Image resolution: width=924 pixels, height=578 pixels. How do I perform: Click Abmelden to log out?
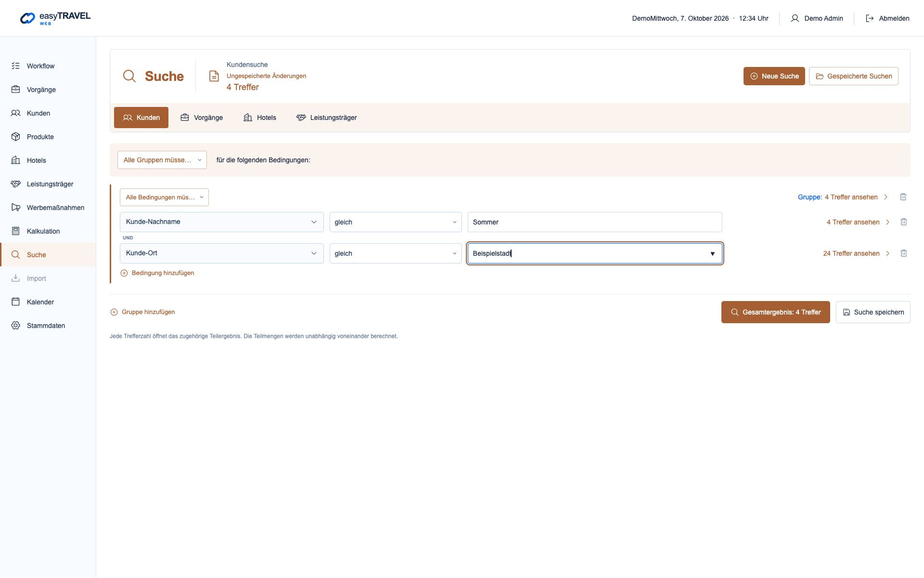point(887,18)
